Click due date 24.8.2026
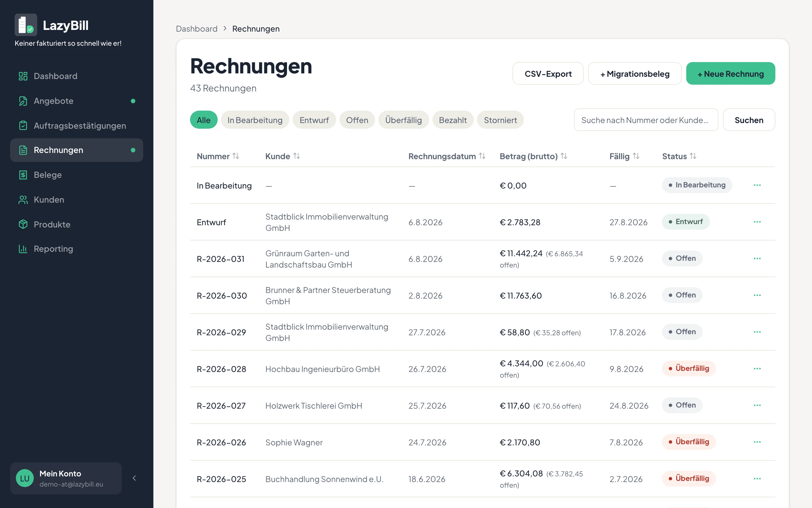 pos(629,406)
